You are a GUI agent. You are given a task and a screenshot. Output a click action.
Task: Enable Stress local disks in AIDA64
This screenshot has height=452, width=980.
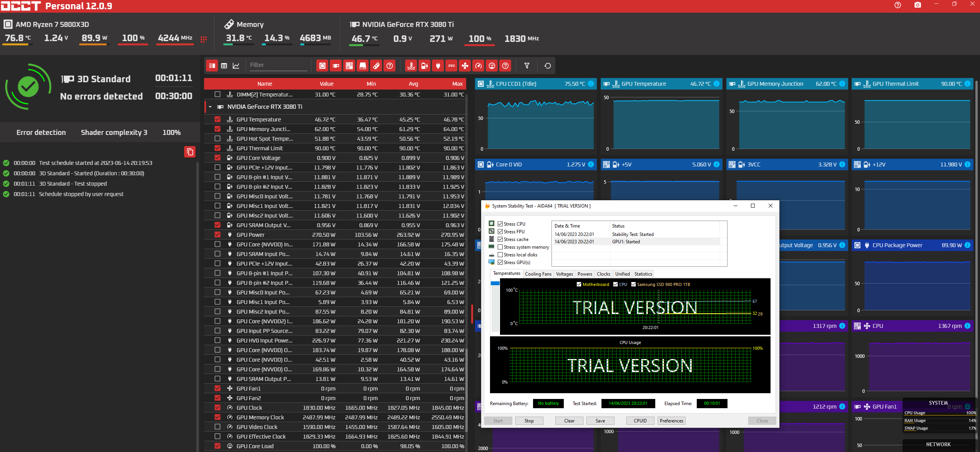coord(500,255)
